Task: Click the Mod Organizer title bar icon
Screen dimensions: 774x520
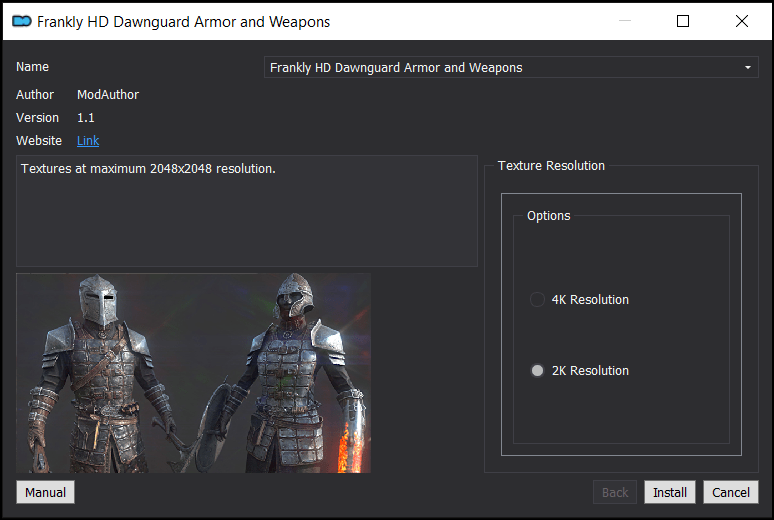Action: [x=22, y=21]
